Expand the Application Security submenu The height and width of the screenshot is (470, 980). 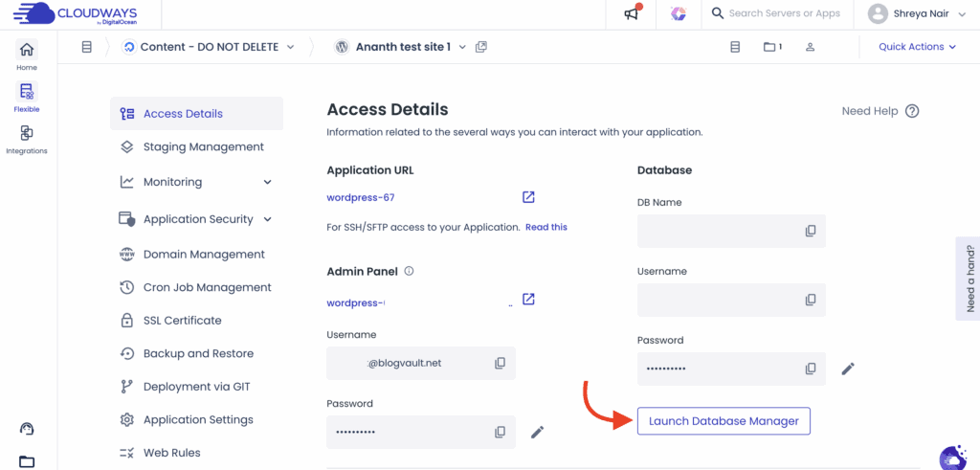click(x=268, y=219)
